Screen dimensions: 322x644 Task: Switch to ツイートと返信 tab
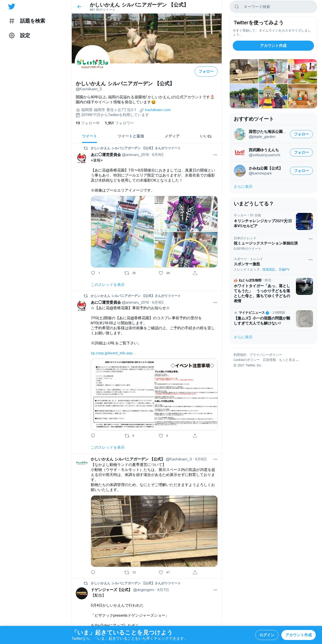(x=131, y=136)
